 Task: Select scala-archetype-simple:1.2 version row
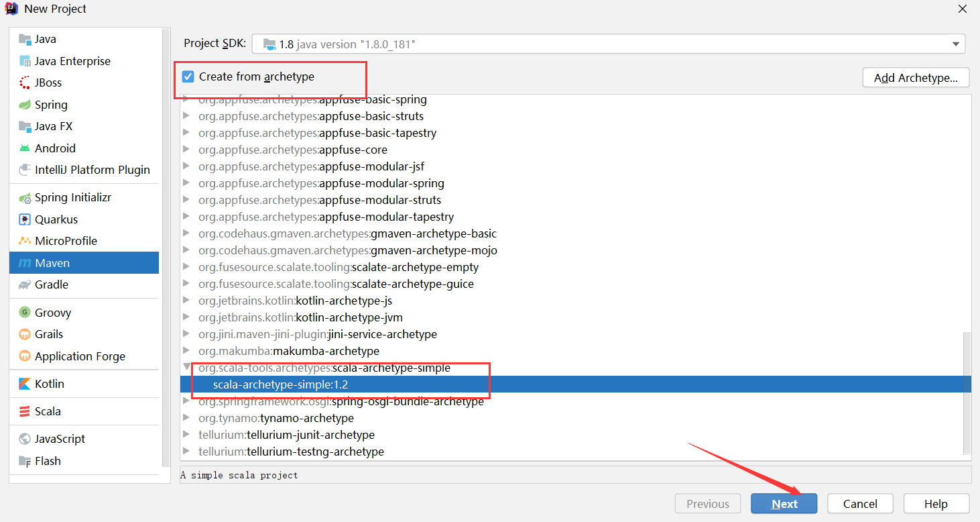coord(575,384)
